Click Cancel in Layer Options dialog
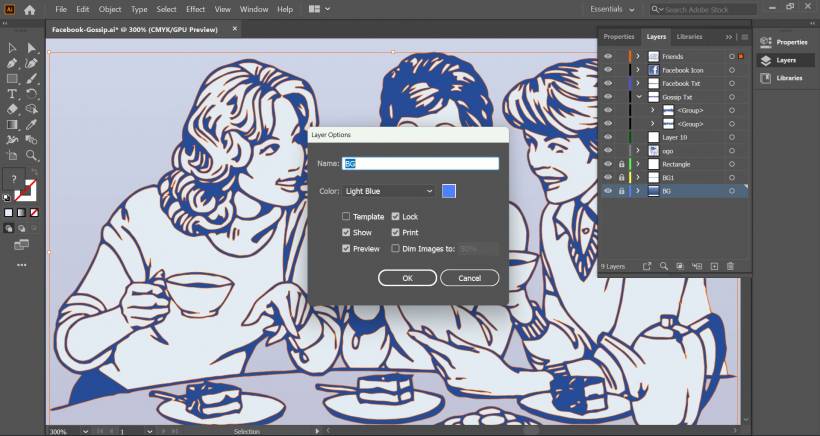The height and width of the screenshot is (436, 820). (469, 278)
